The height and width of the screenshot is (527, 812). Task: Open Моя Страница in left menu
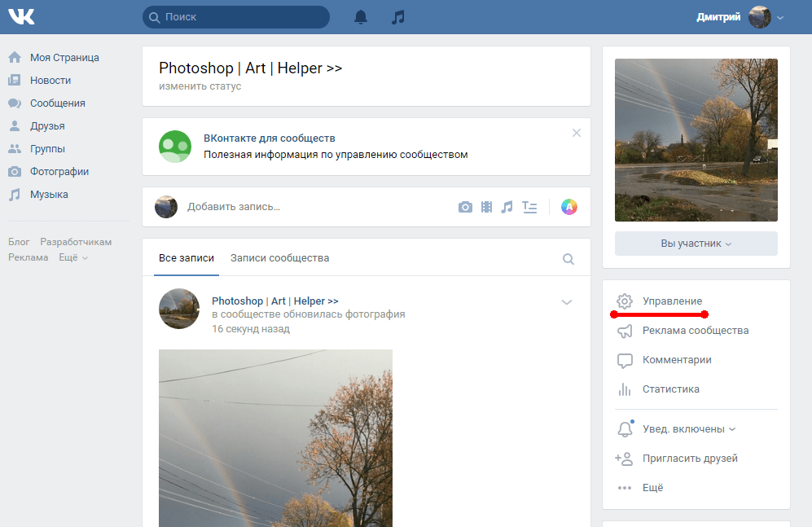tap(64, 58)
